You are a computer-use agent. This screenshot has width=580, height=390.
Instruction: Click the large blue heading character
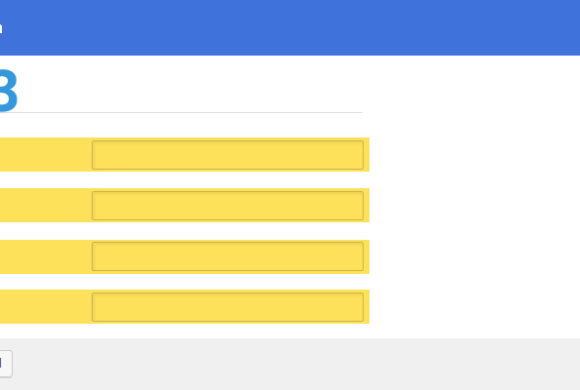click(7, 90)
